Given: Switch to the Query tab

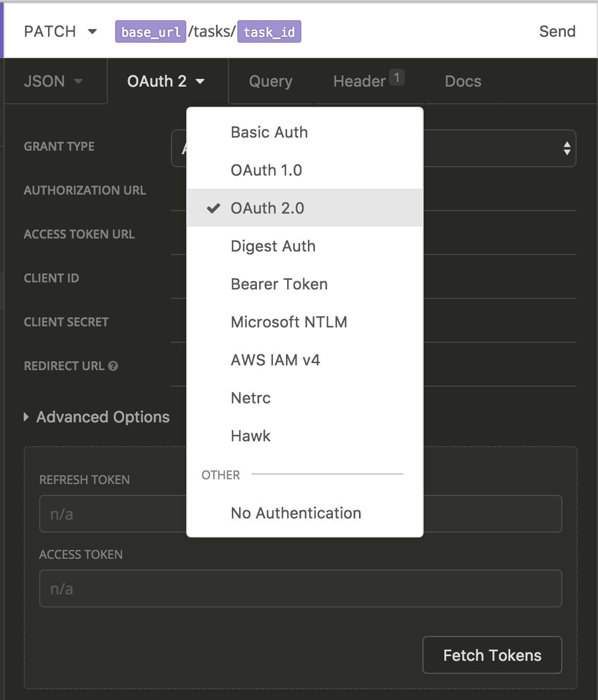Looking at the screenshot, I should coord(270,81).
